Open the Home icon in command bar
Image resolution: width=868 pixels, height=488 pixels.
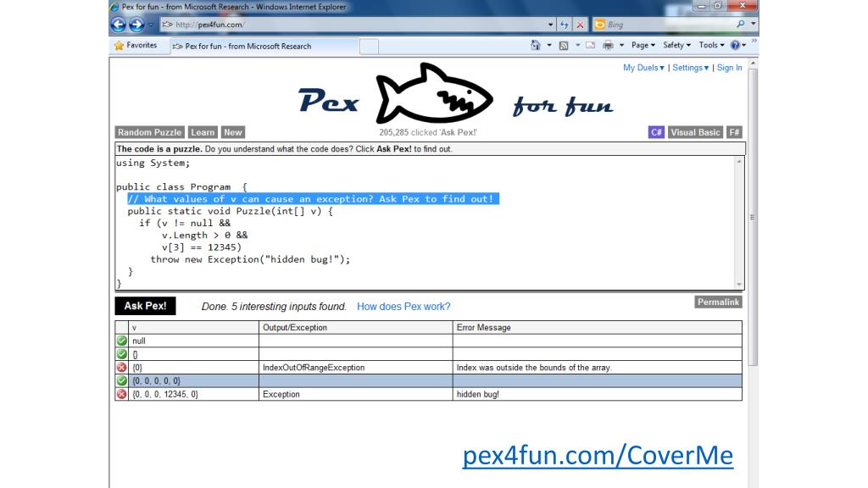(x=536, y=46)
